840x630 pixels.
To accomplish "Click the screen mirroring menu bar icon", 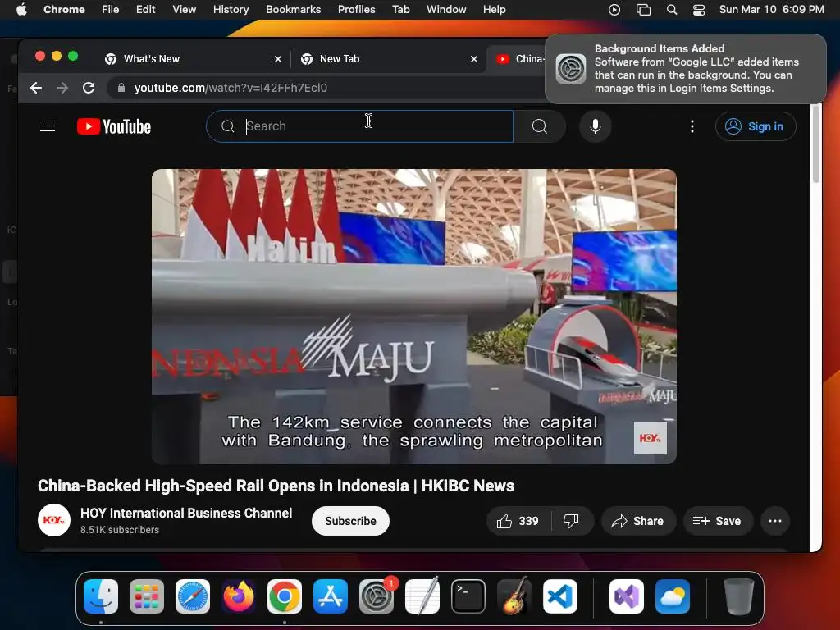I will coord(643,10).
